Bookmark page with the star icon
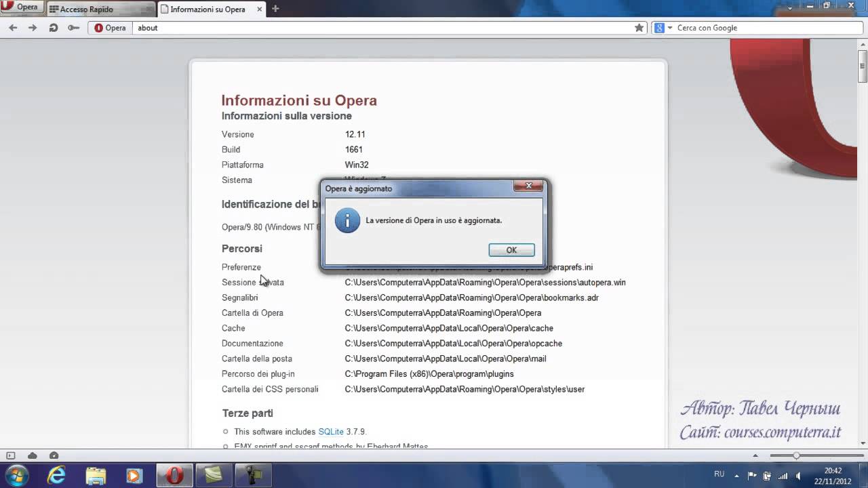The image size is (868, 488). (x=639, y=28)
